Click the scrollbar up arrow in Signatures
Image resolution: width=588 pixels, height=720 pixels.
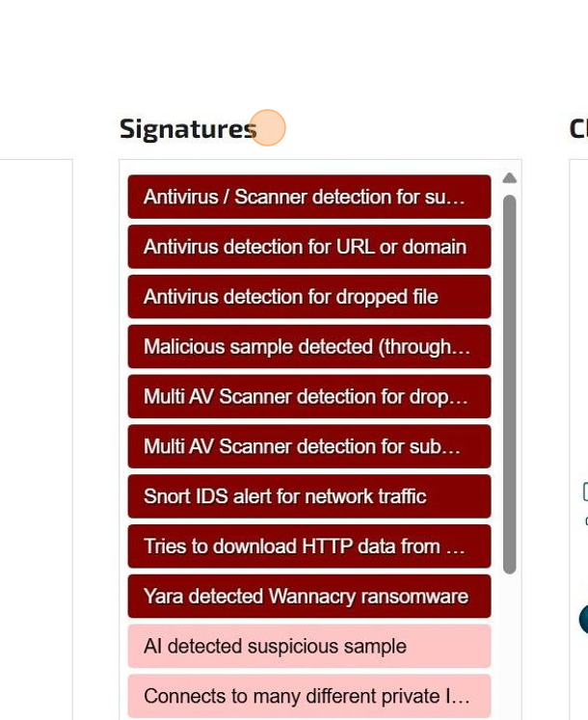[510, 178]
